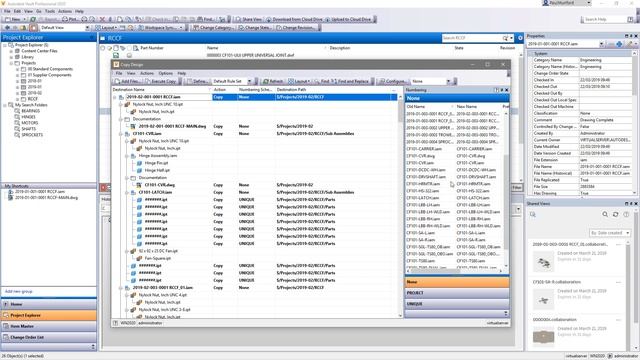Switch to Item Master pane

click(49, 326)
